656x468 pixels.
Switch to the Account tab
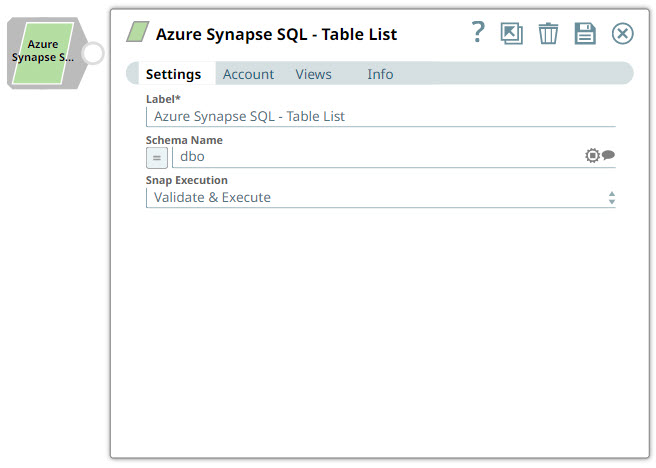(x=248, y=74)
